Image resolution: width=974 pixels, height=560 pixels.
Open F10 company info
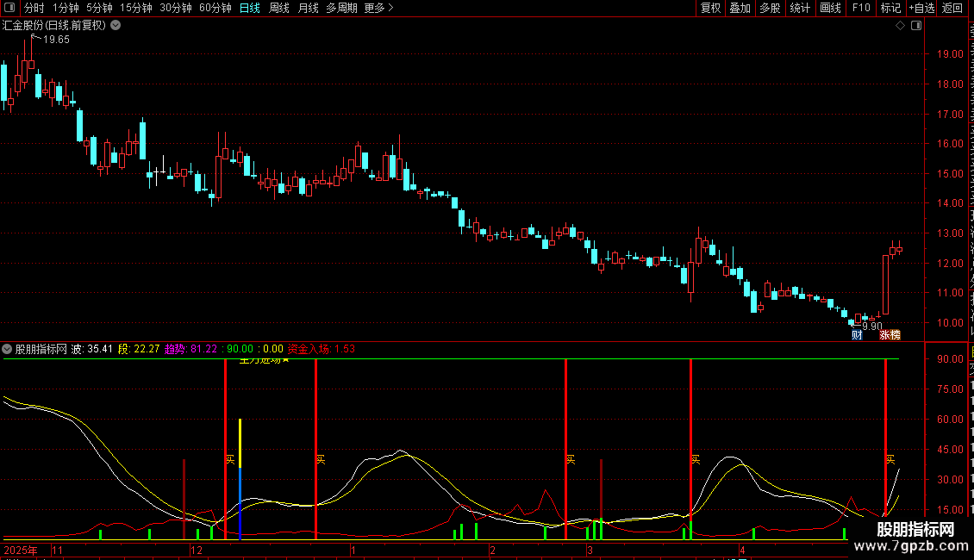[x=861, y=8]
